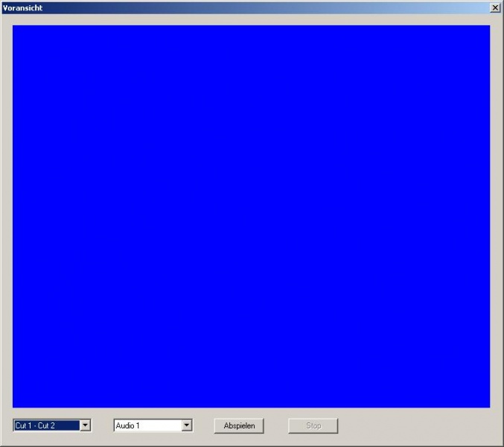504x447 pixels.
Task: Start preview playback with Abspielen
Action: (239, 425)
